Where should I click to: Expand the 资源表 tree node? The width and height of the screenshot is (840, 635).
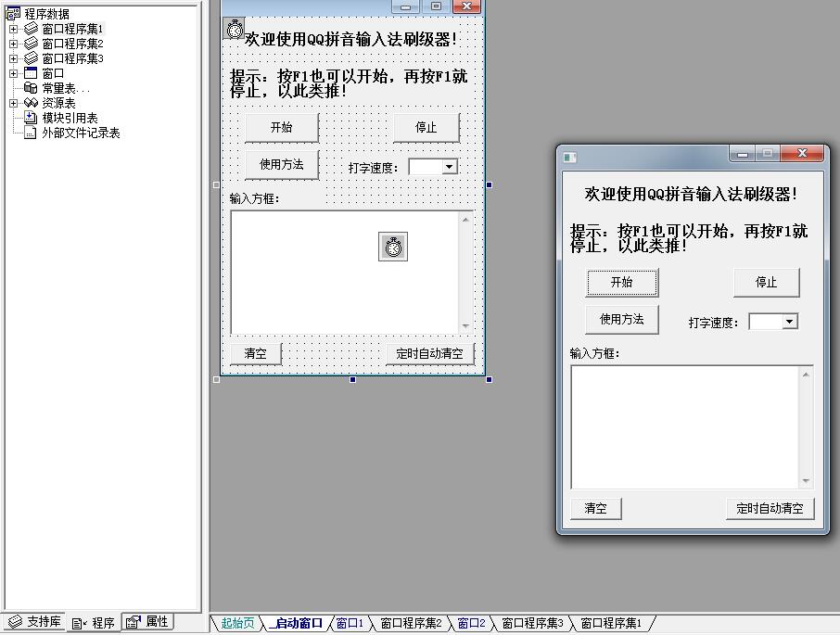[13, 103]
